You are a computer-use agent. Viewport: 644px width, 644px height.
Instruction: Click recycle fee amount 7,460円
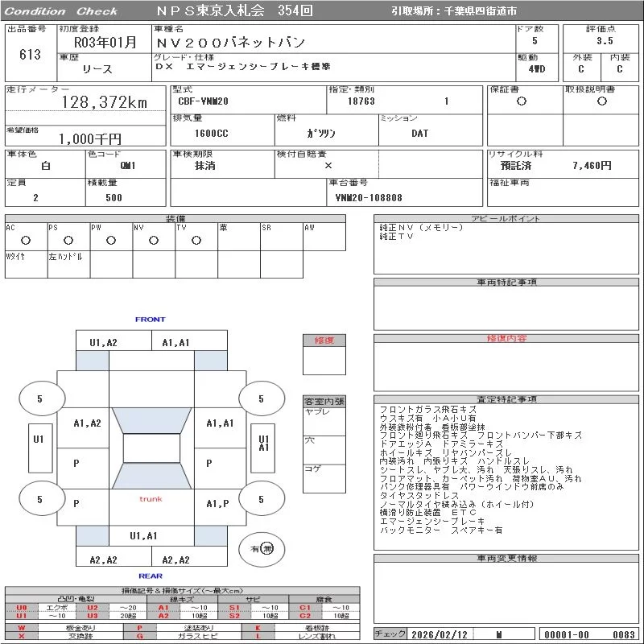[592, 166]
